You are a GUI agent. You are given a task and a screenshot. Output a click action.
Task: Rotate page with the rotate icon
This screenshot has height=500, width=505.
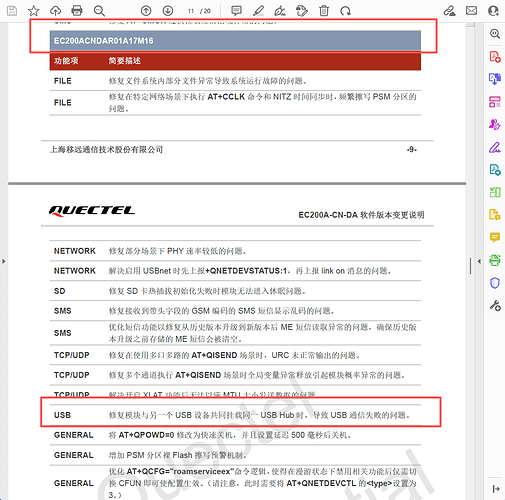345,11
